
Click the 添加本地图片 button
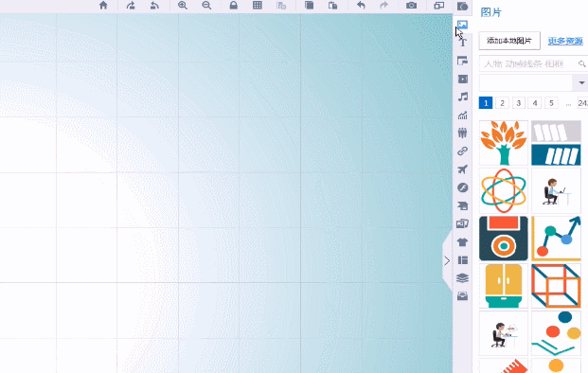[x=509, y=41]
